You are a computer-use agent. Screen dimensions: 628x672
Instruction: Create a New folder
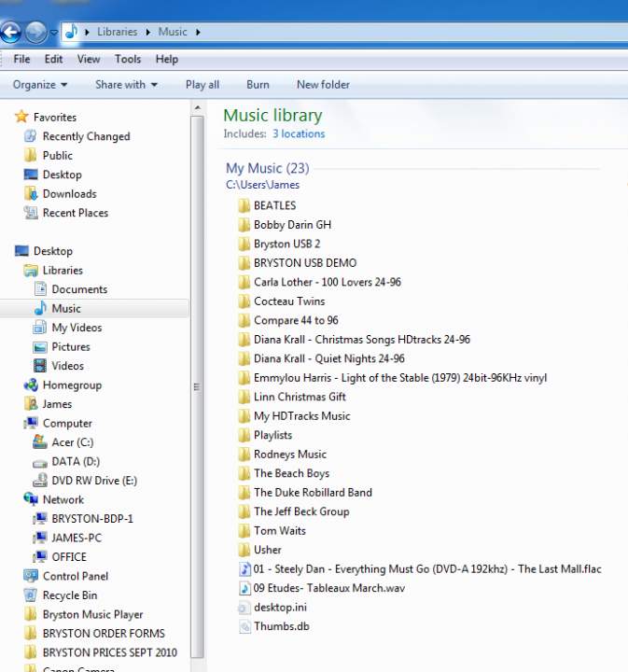tap(323, 85)
